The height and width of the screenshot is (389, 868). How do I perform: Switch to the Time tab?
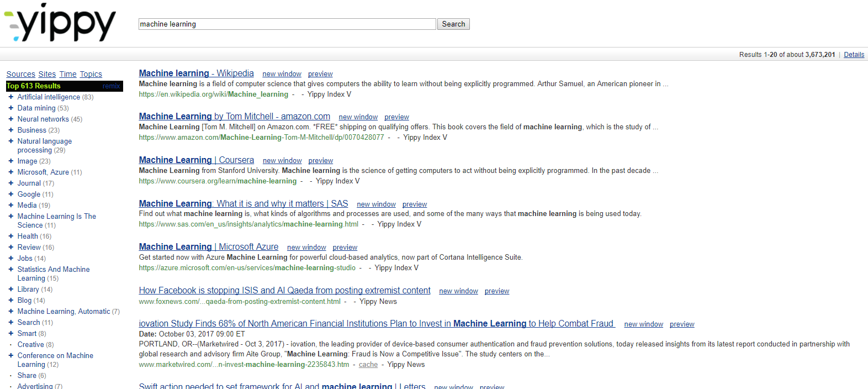pyautogui.click(x=68, y=74)
